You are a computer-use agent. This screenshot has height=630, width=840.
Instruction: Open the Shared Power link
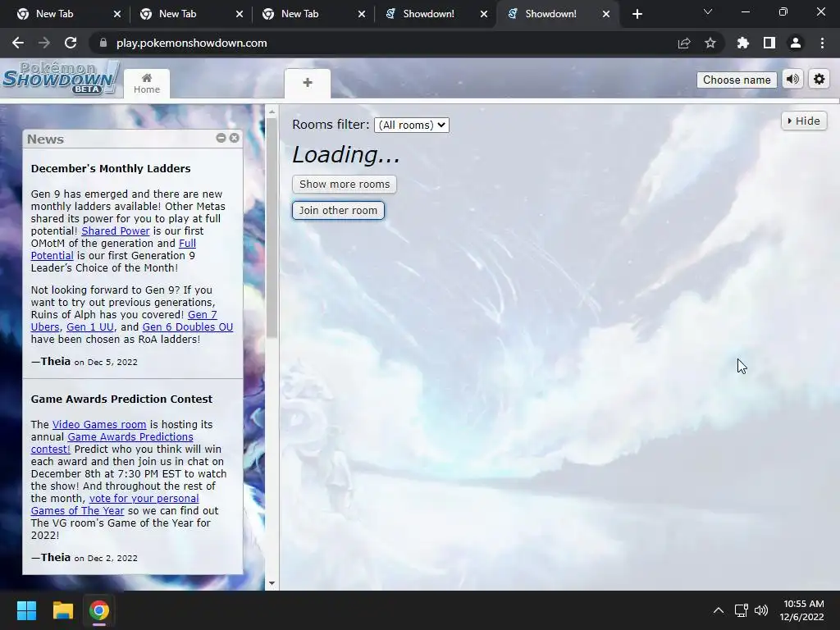pyautogui.click(x=115, y=231)
